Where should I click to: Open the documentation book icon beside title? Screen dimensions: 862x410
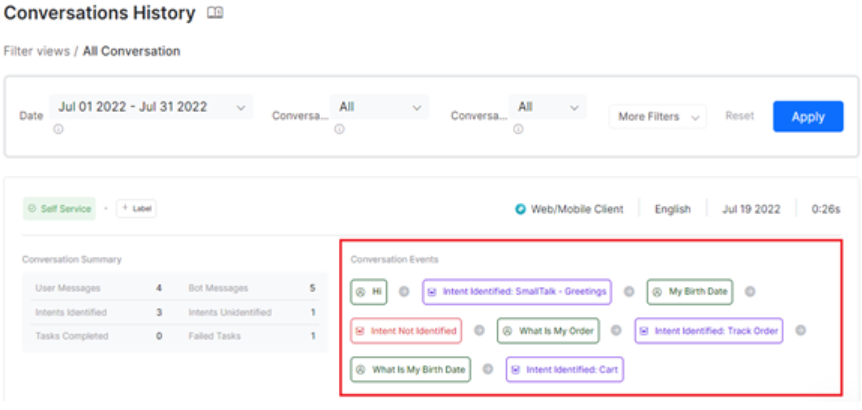[215, 13]
